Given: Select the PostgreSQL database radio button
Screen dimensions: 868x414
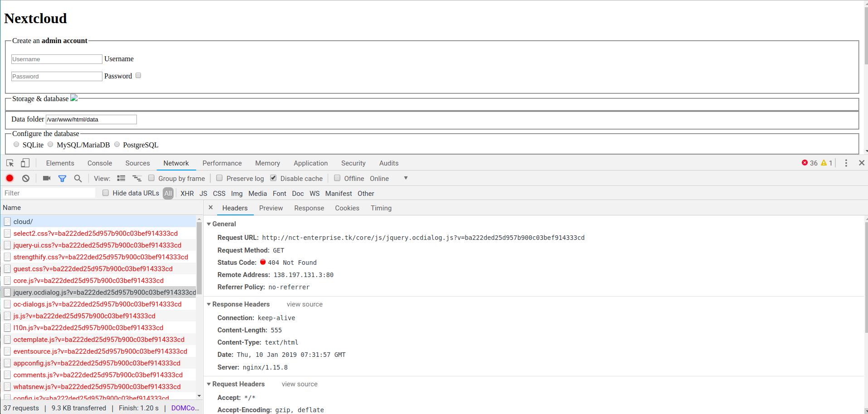Looking at the screenshot, I should [x=117, y=144].
